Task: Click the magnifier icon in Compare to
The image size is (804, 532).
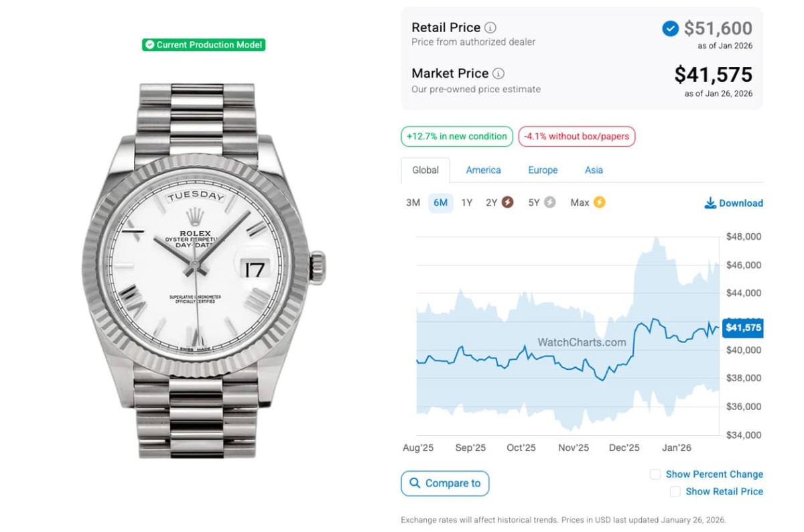Action: tap(415, 483)
